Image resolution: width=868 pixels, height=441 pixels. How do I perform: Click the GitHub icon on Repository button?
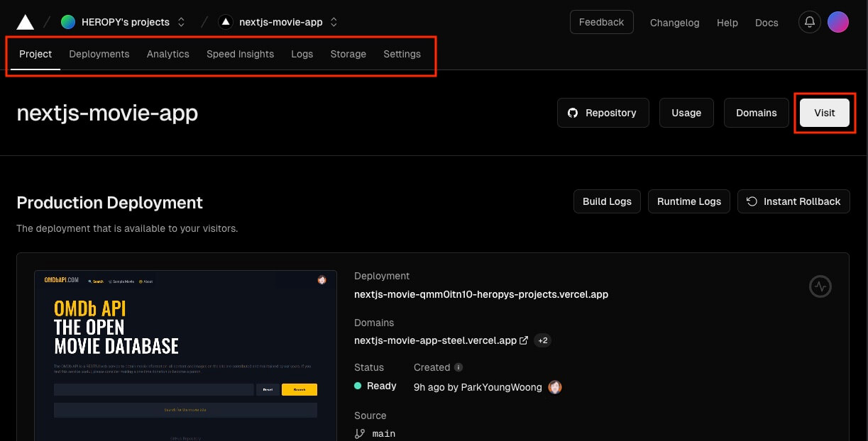(573, 113)
